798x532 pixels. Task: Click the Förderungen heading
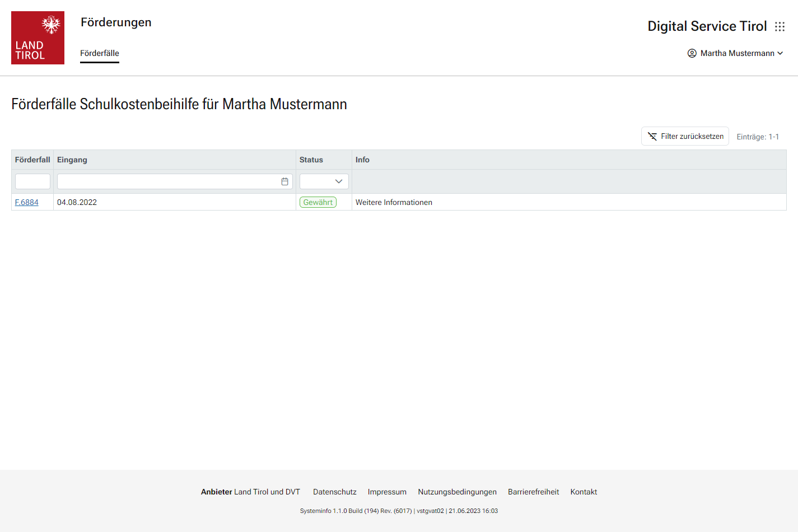tap(116, 22)
